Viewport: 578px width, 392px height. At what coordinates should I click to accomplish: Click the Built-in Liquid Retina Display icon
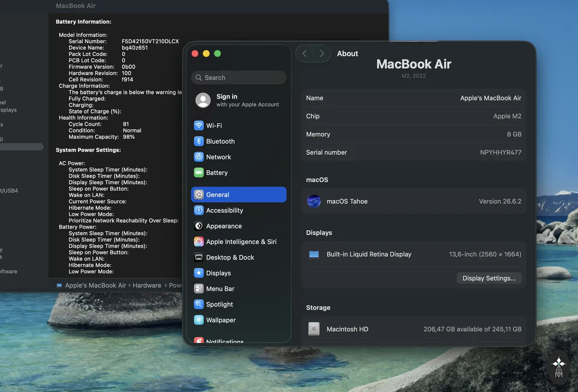point(314,254)
